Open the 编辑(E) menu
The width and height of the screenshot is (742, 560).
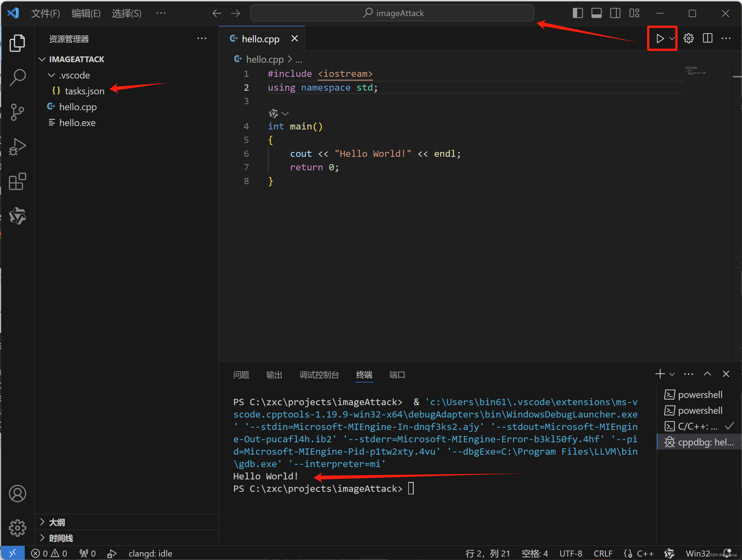(x=86, y=13)
